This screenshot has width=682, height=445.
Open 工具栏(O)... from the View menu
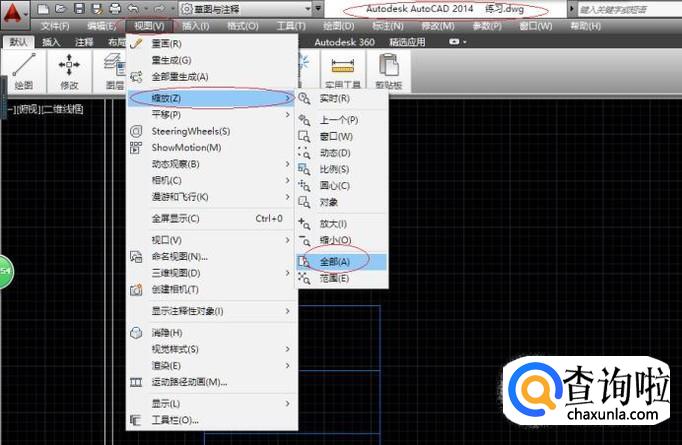tap(212, 420)
